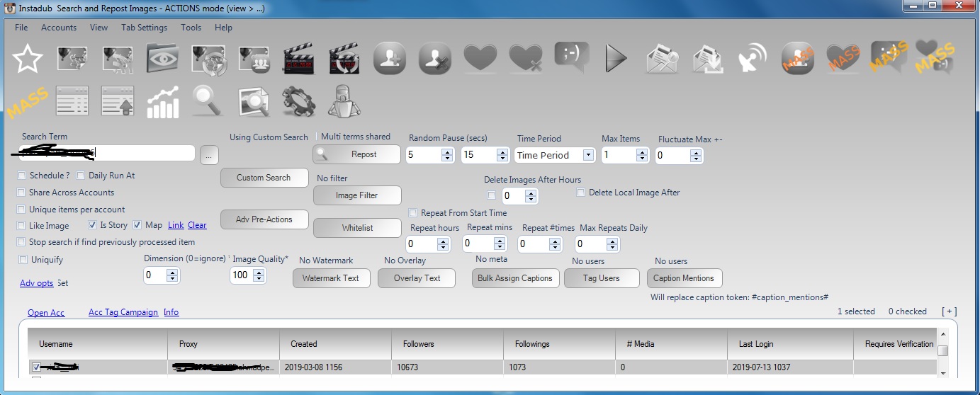Enable Repeat From Start Time checkbox
The image size is (980, 395).
[x=413, y=213]
